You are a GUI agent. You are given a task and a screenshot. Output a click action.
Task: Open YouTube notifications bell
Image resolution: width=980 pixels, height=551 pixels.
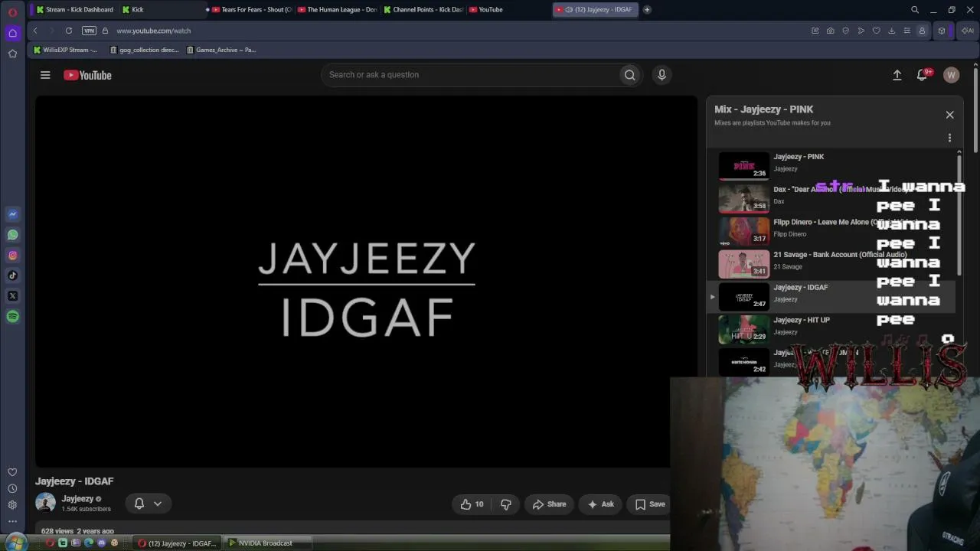923,75
